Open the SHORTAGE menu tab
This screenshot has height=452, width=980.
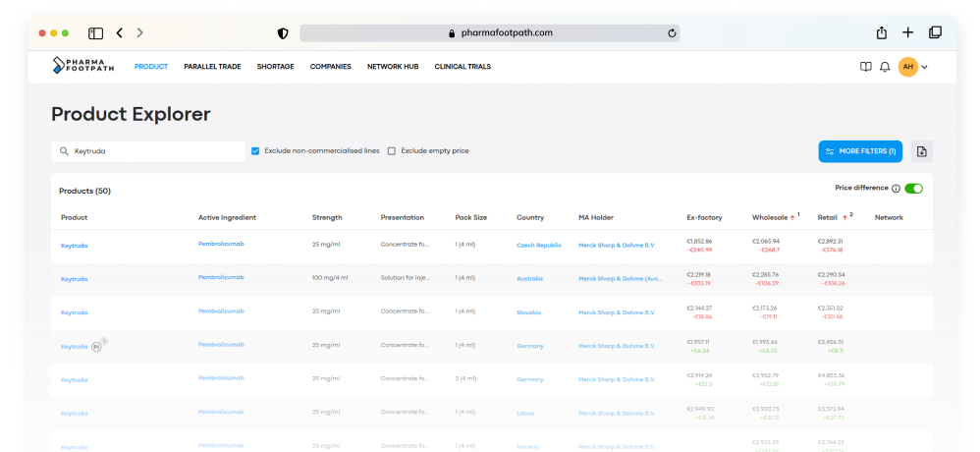(276, 66)
